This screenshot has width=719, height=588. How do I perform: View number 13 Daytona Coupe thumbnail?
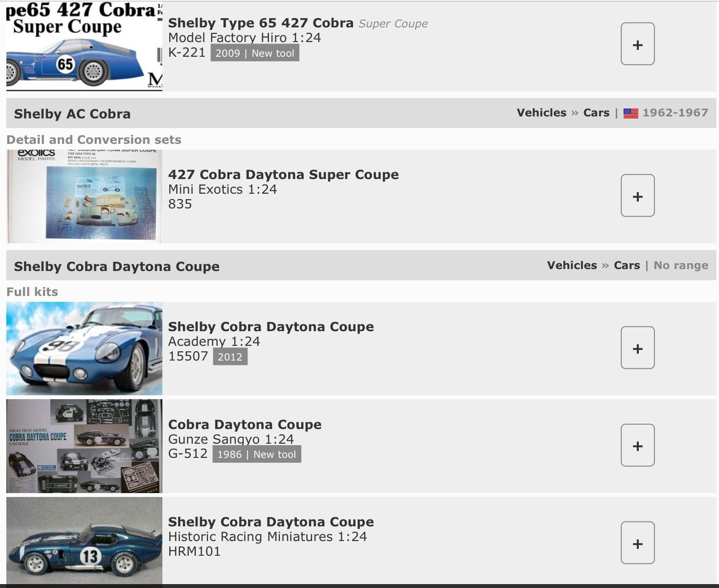(84, 542)
